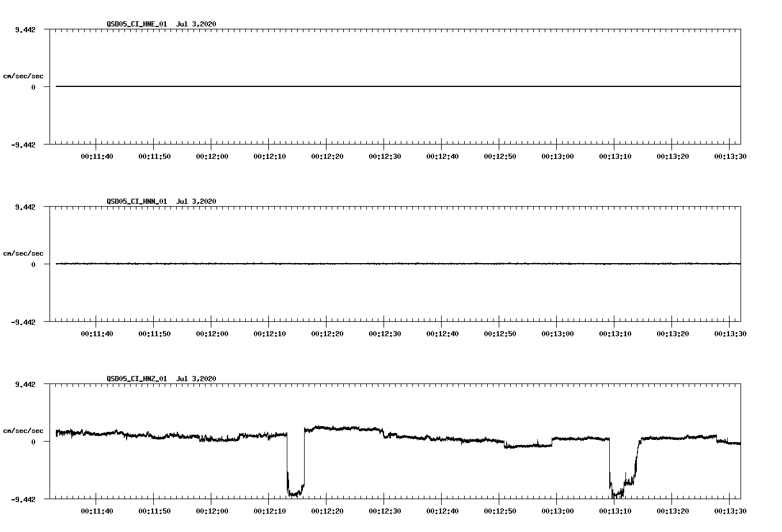
Task: Select the -9.442 lower limit on HNN plot
Action: tap(24, 322)
